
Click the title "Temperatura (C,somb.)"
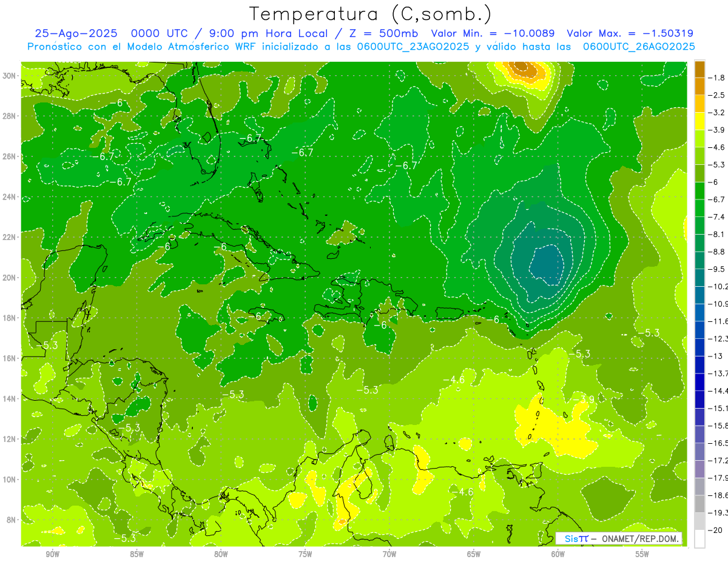pos(371,15)
